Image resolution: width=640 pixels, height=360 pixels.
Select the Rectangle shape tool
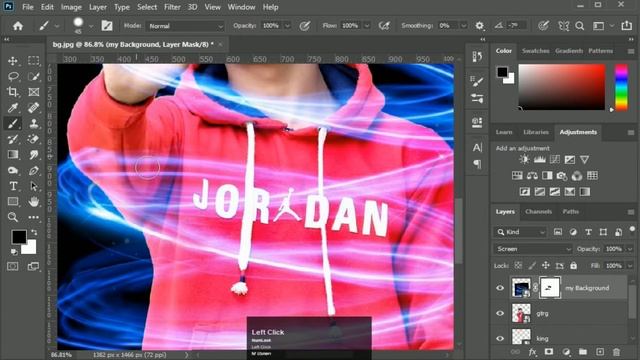pos(13,201)
